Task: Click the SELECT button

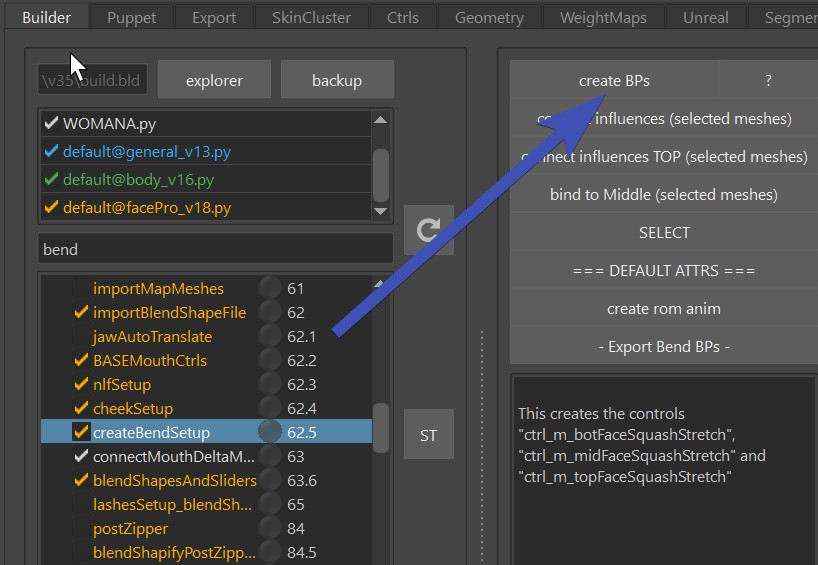Action: (664, 232)
